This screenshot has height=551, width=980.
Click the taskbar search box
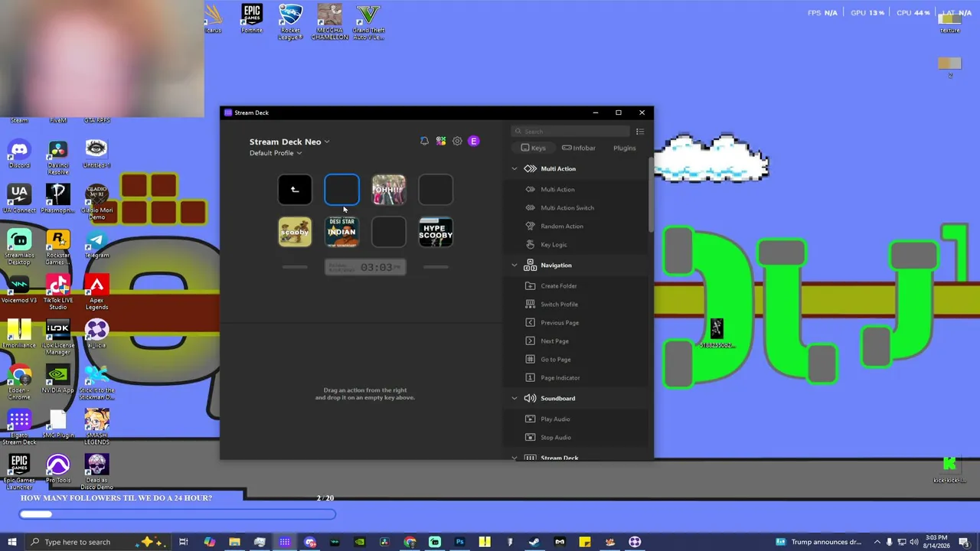pyautogui.click(x=98, y=542)
